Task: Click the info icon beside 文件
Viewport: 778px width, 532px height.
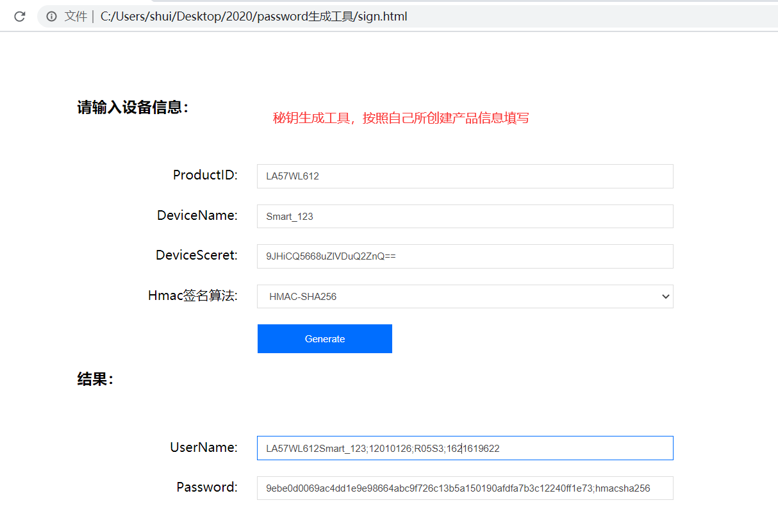Action: pos(51,16)
